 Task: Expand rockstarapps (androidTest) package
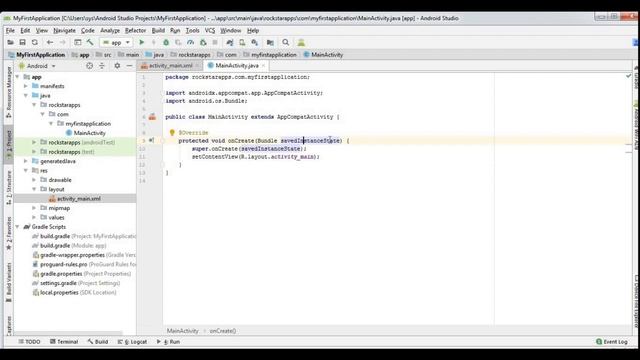click(34, 142)
